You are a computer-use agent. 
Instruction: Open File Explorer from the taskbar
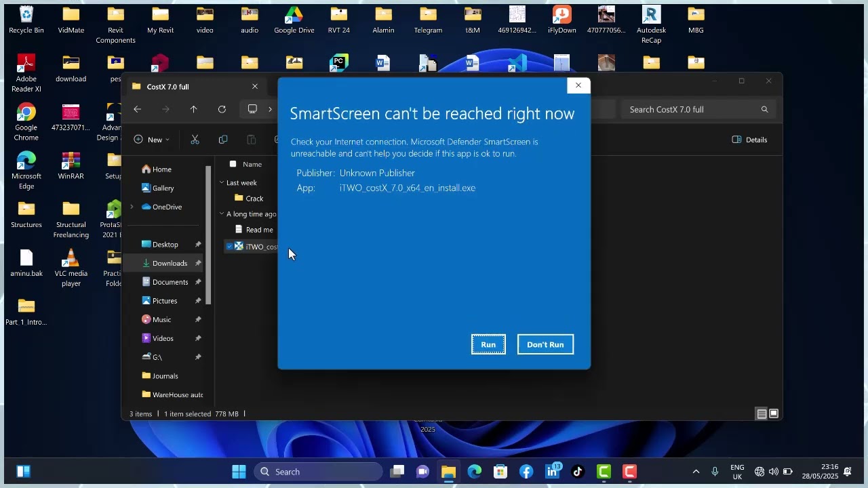coord(448,472)
